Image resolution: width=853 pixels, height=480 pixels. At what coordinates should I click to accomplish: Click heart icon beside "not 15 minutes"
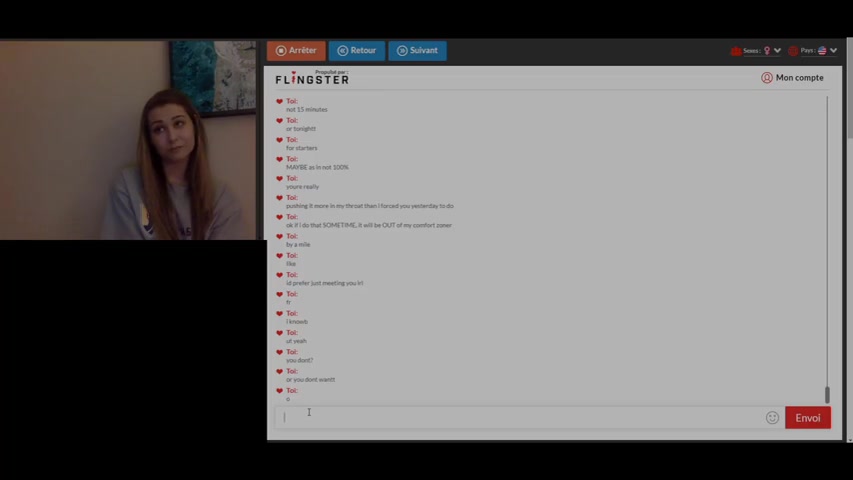[280, 101]
